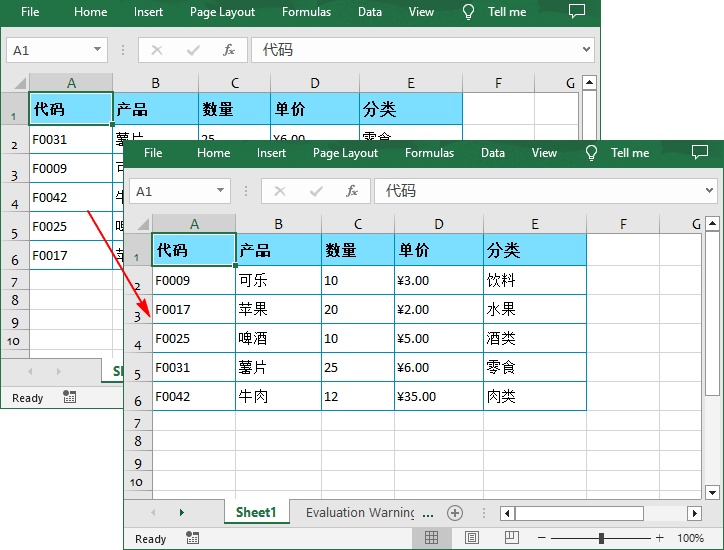Open the more sheets ellipsis in tab bar
The height and width of the screenshot is (550, 724).
point(428,514)
